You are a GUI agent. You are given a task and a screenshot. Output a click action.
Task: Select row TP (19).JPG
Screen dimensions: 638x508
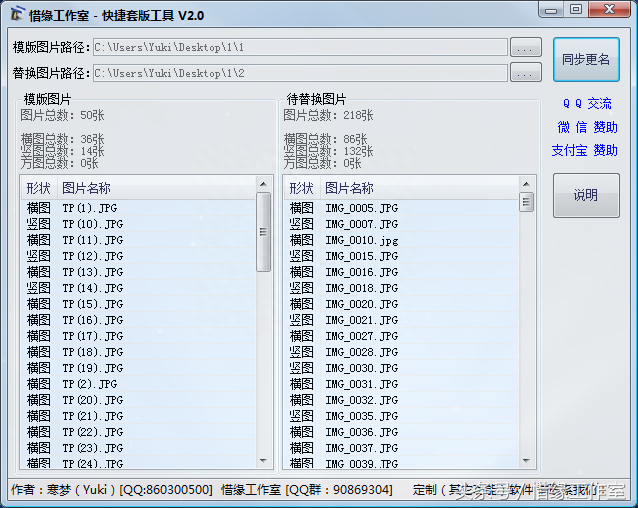pyautogui.click(x=138, y=368)
